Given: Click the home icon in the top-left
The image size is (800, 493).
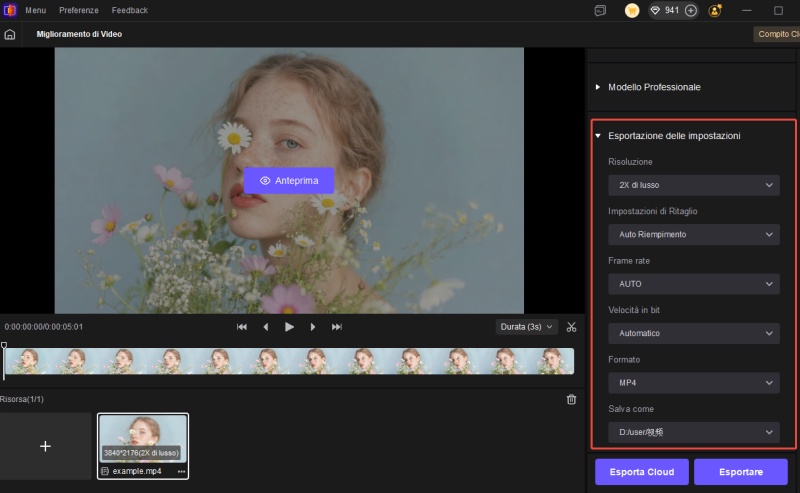Looking at the screenshot, I should coord(10,34).
